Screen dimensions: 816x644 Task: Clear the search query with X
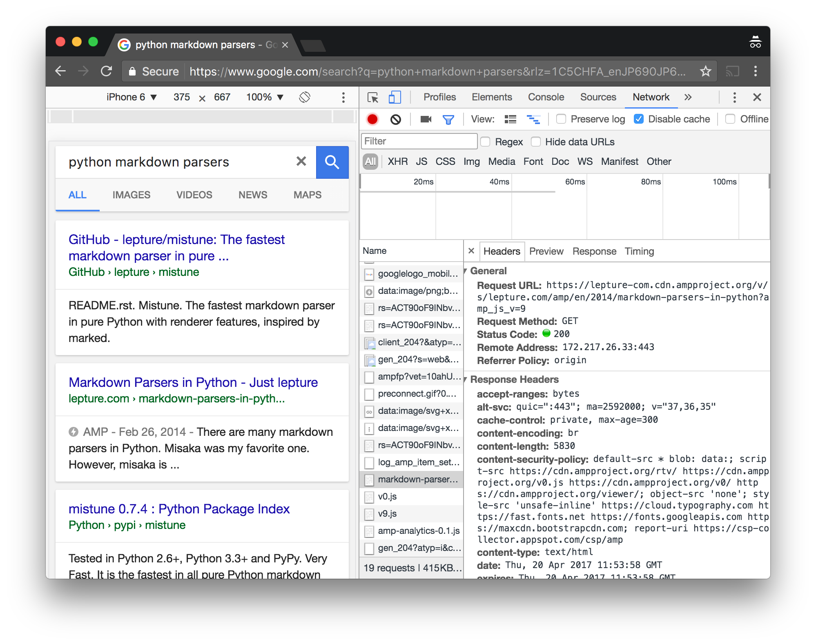(x=301, y=161)
